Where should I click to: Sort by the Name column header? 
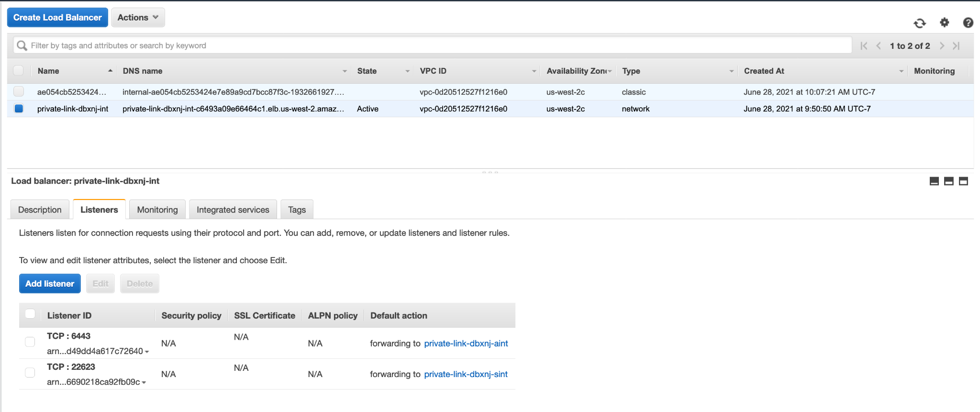coord(48,71)
